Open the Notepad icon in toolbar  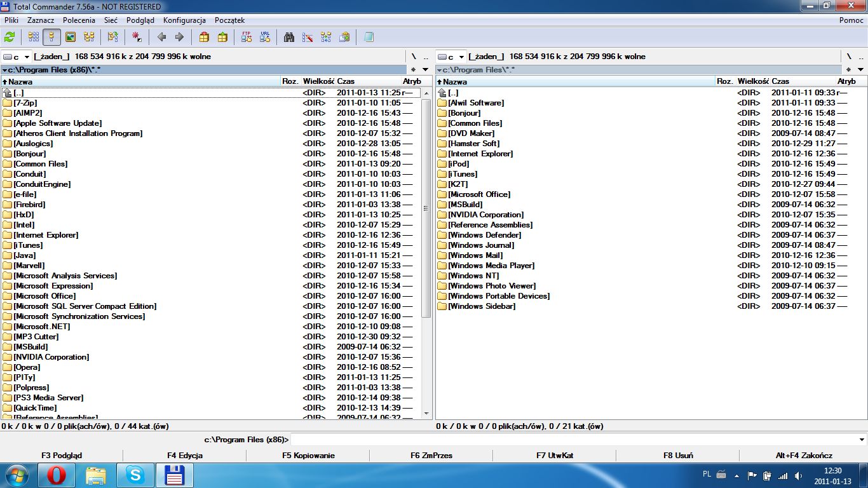click(x=369, y=37)
